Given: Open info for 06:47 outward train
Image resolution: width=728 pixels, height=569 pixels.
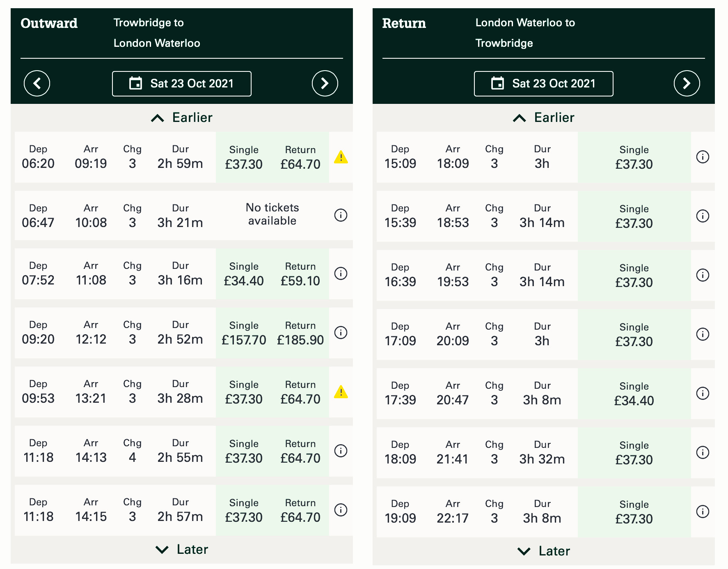Looking at the screenshot, I should point(341,215).
